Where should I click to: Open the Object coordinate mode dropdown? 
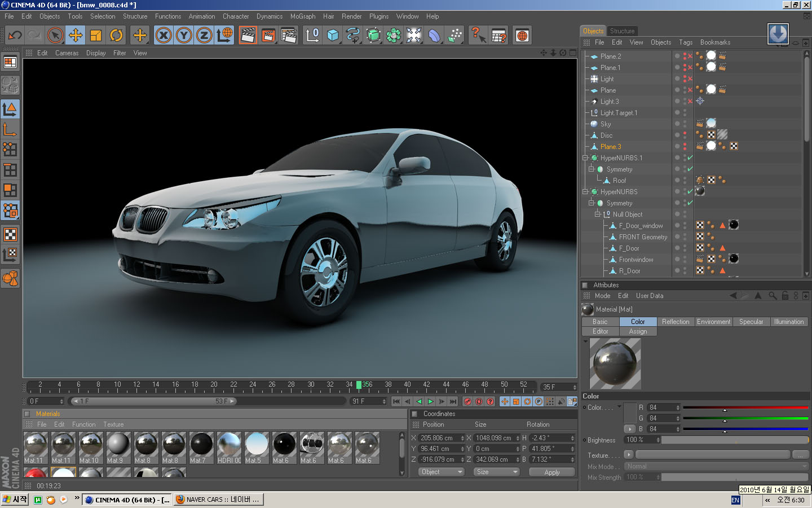(442, 472)
